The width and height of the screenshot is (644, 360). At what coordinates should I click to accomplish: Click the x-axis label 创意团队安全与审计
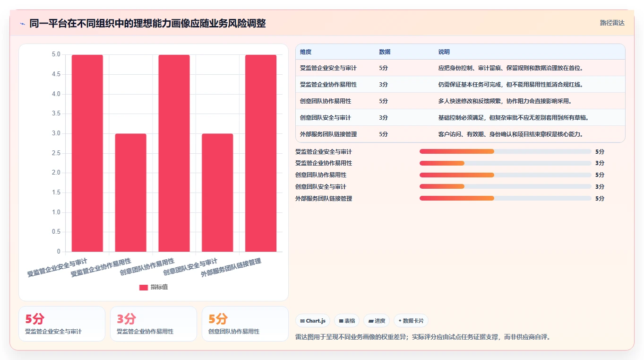pos(190,267)
